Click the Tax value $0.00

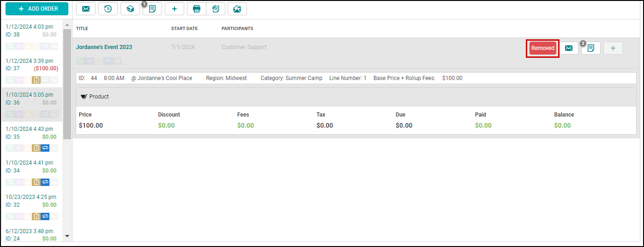[x=325, y=125]
